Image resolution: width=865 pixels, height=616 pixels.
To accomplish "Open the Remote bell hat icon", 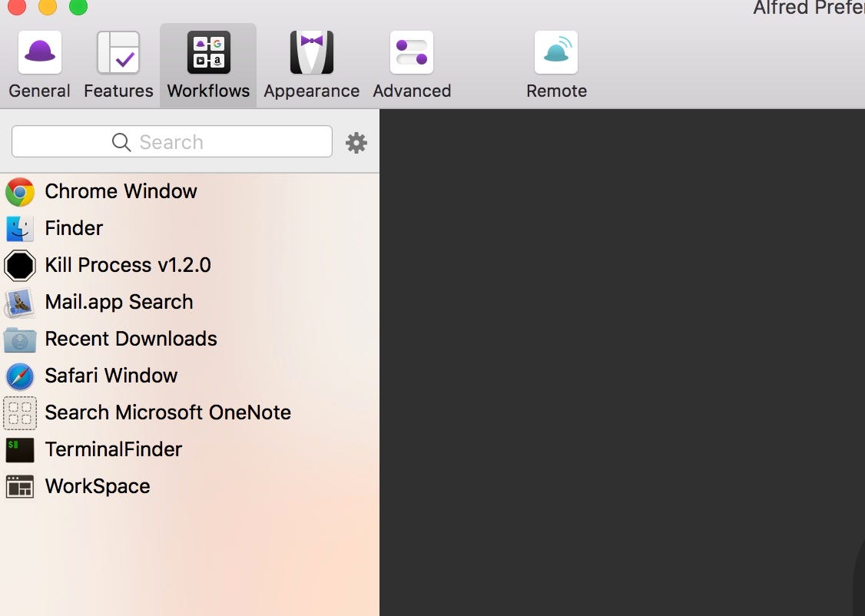I will 556,52.
